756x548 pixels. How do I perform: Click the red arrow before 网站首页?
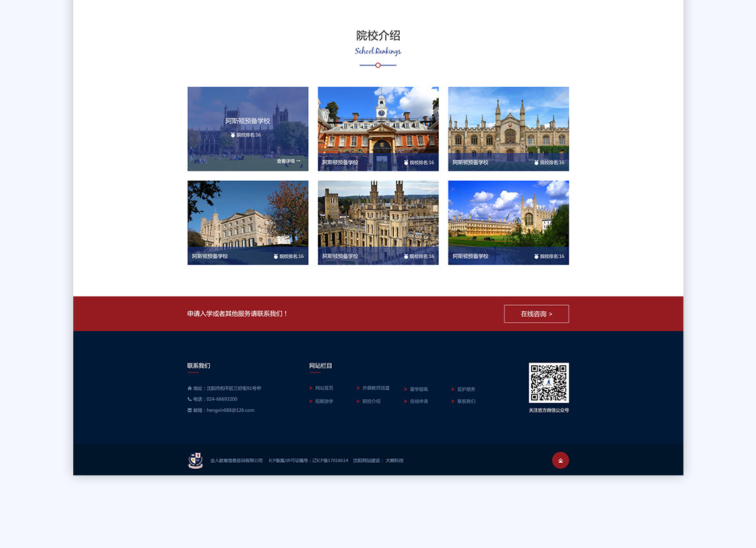(x=311, y=388)
